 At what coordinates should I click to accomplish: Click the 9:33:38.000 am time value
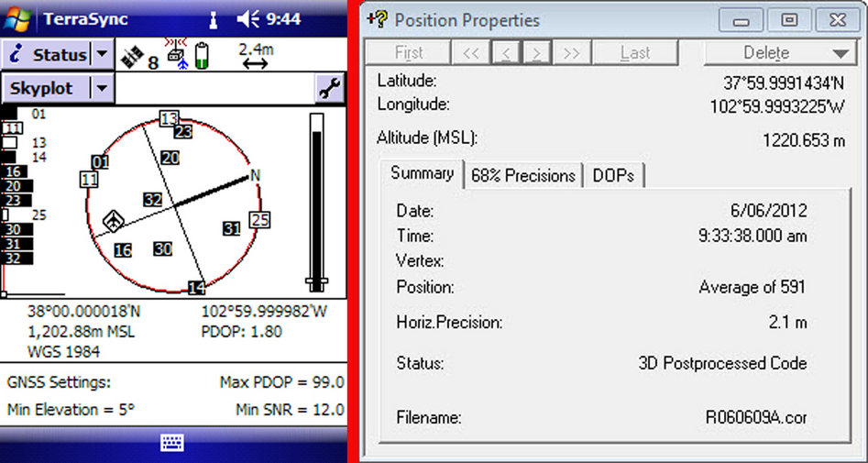pyautogui.click(x=753, y=237)
